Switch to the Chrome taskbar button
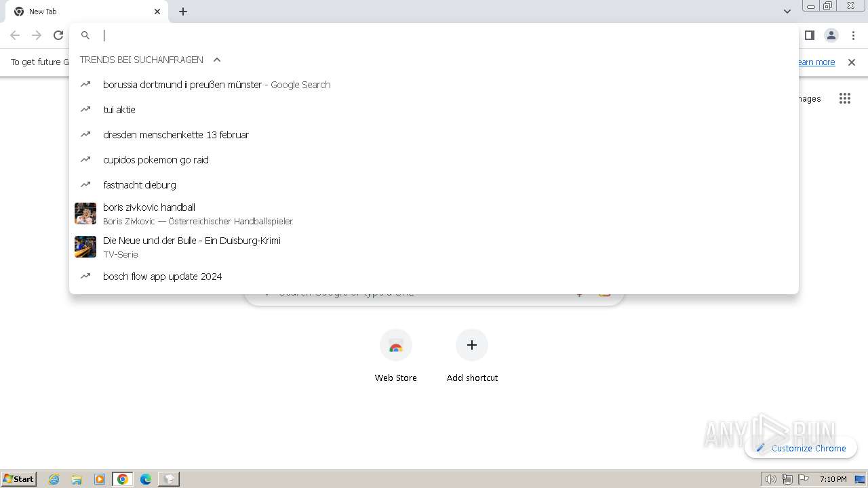 coord(123,479)
